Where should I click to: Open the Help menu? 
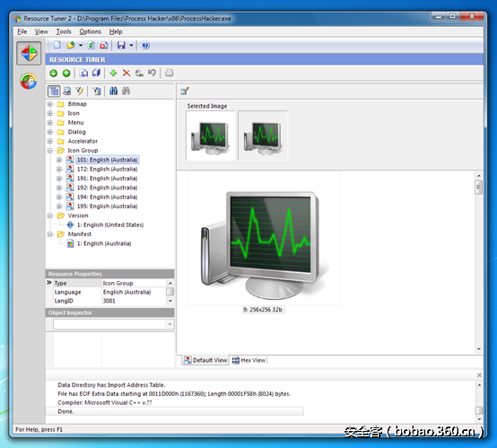coord(116,31)
